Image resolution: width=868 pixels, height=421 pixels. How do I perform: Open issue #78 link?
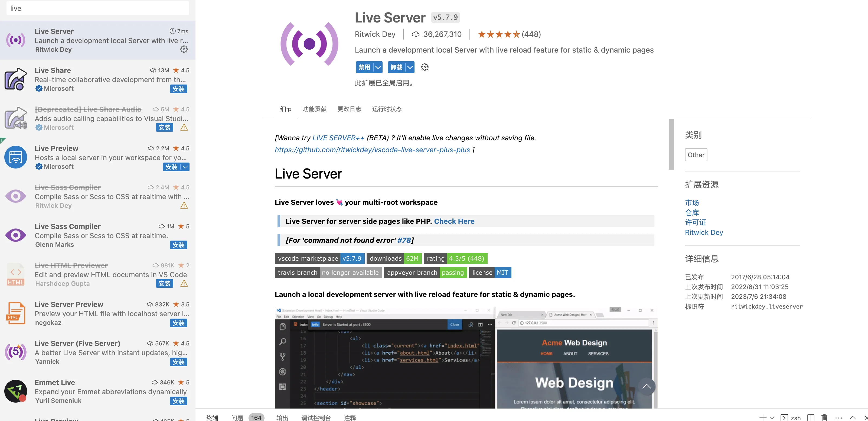click(x=404, y=240)
